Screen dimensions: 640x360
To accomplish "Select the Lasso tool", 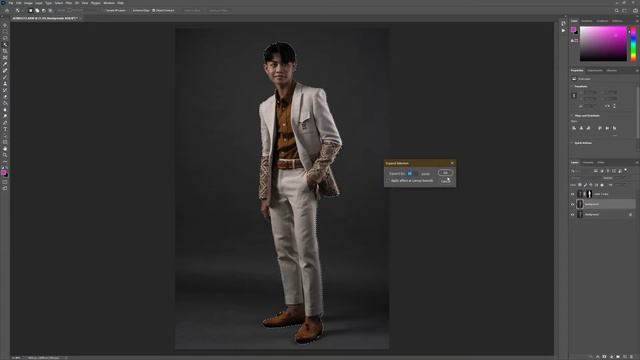I will click(5, 38).
